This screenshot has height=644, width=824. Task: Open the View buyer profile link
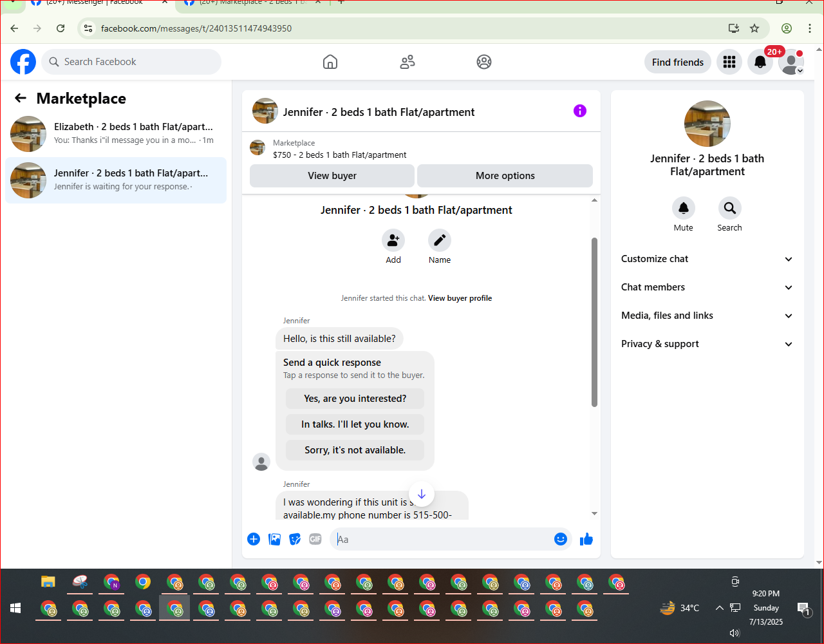coord(460,298)
